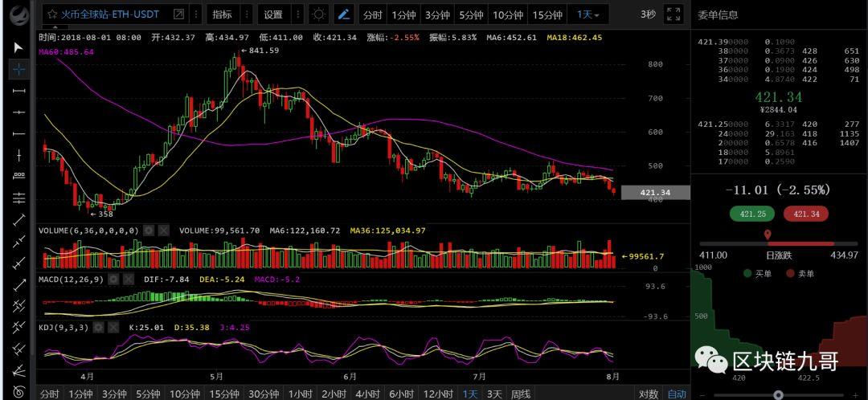Open MACD indicator settings gear
Image resolution: width=868 pixels, height=400 pixels.
(x=113, y=280)
